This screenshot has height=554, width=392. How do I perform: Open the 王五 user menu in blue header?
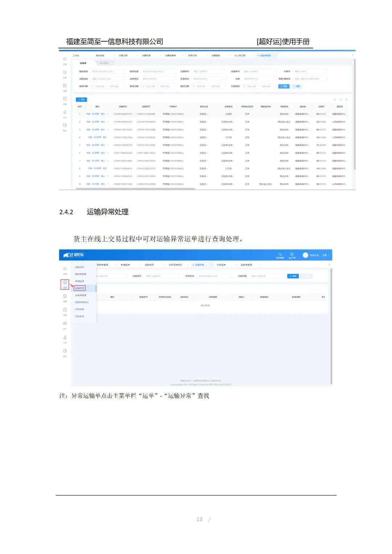pos(325,255)
